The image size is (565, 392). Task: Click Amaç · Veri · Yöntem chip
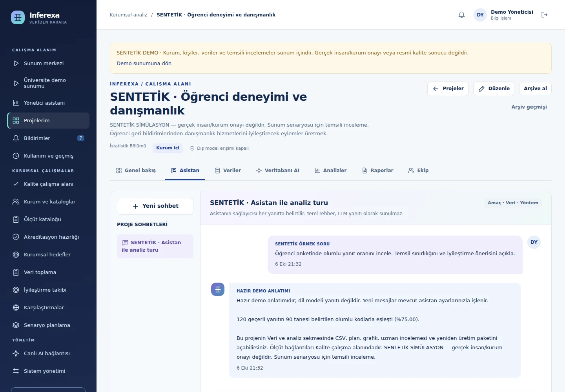513,203
